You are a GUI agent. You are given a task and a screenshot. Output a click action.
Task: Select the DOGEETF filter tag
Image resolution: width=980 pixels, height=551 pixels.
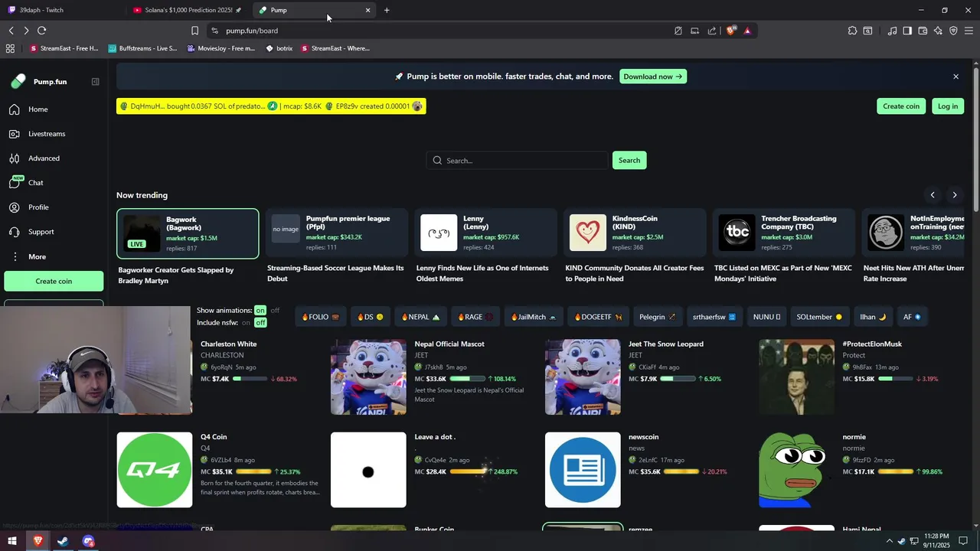(598, 317)
